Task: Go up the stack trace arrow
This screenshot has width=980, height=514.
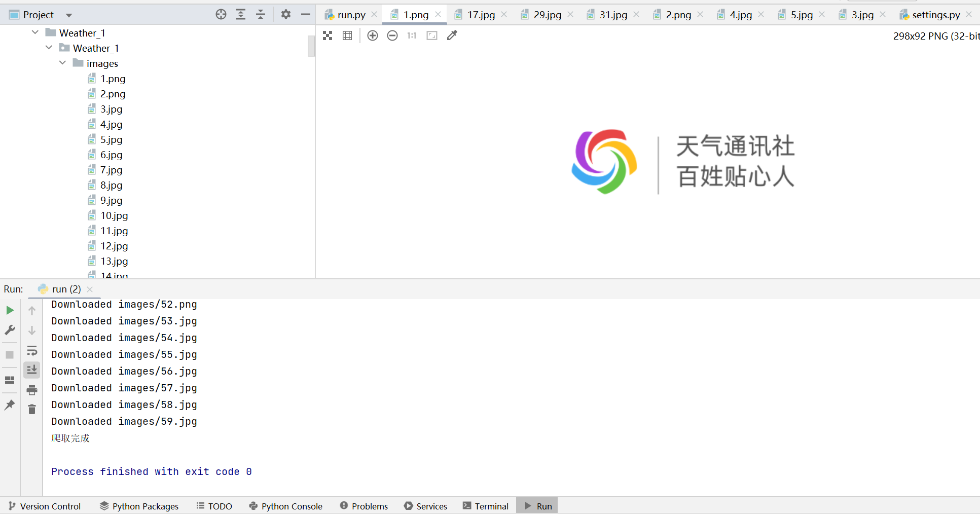Action: tap(32, 310)
